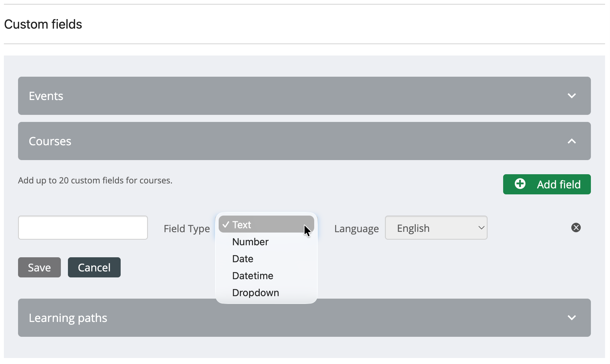Screen dimensions: 610x364
Task: Click the plus icon on Add field
Action: pos(520,184)
